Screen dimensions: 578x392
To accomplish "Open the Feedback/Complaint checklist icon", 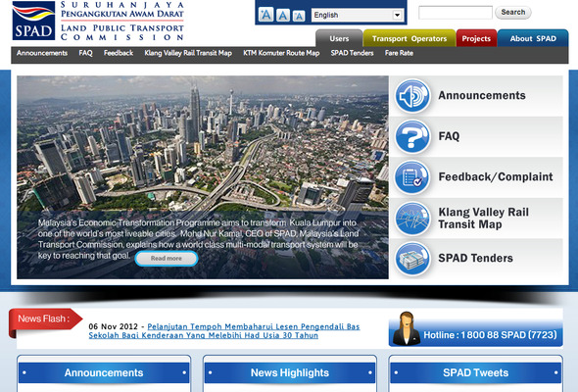I will 412,177.
